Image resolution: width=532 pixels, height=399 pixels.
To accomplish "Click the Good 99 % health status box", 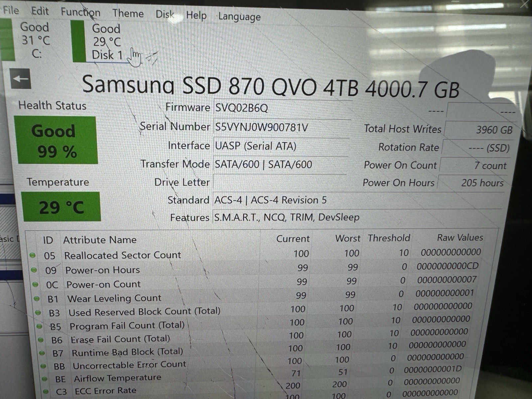I will [x=56, y=140].
